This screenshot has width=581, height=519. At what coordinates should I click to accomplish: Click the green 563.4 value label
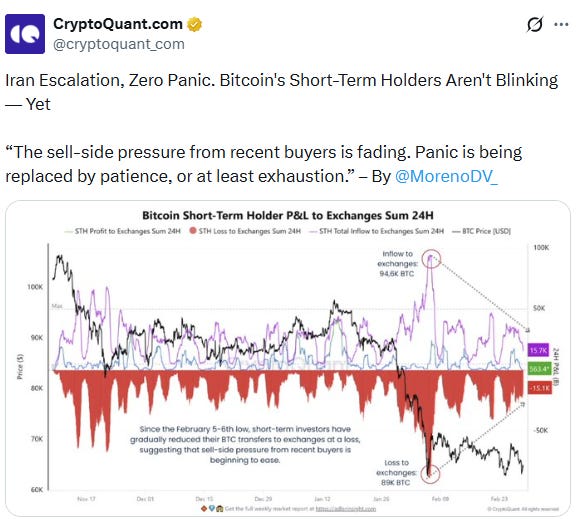(x=538, y=369)
